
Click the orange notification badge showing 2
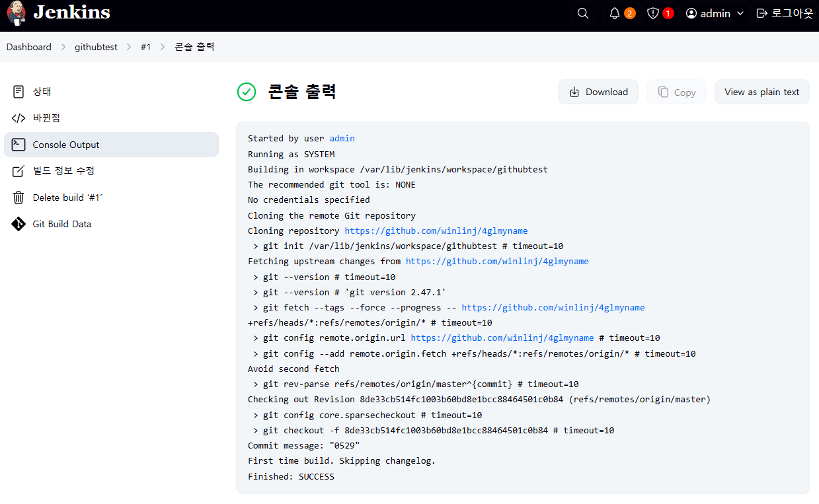pyautogui.click(x=630, y=13)
